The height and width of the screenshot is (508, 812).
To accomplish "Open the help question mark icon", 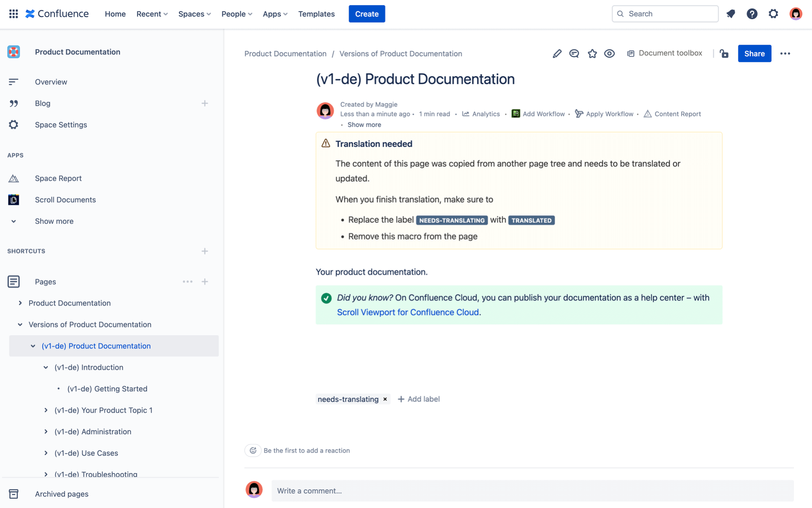I will (752, 14).
